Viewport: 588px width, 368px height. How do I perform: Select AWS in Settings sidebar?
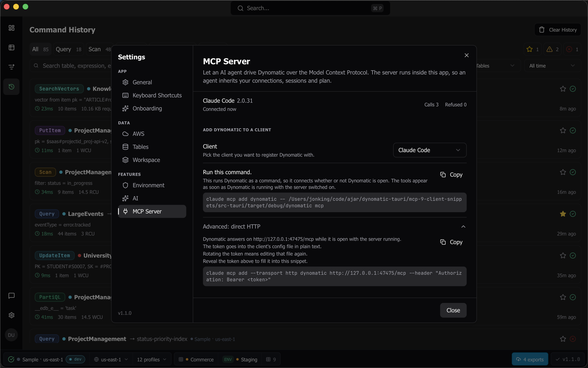coord(152,134)
